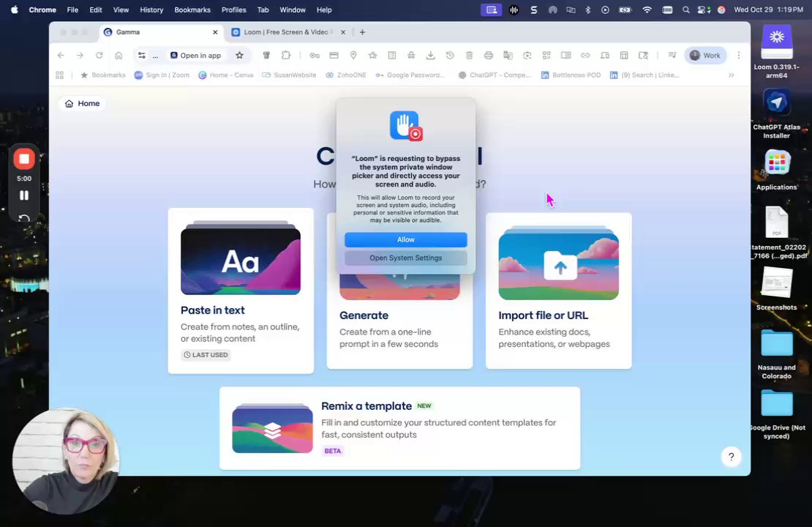Open ZohoONE bookmark

coord(346,75)
